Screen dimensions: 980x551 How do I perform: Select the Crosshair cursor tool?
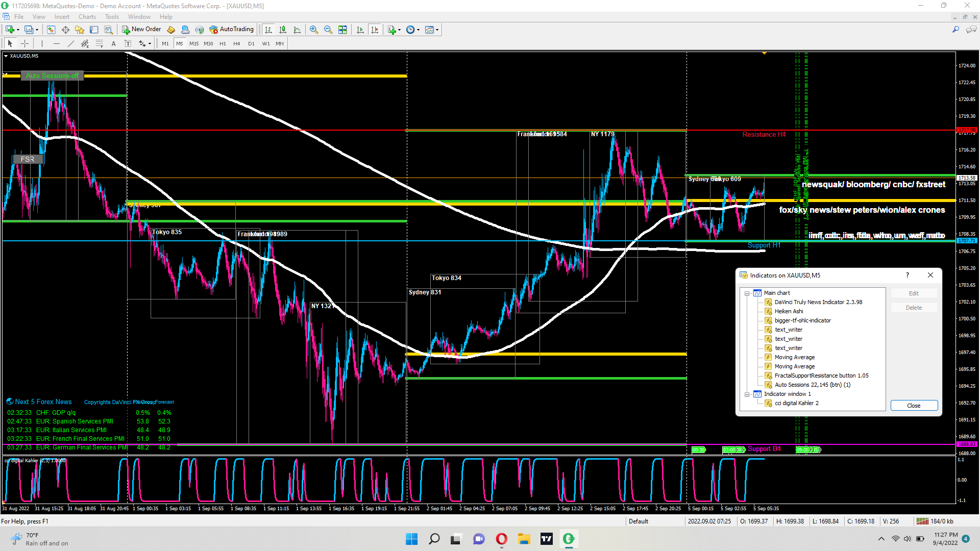click(24, 43)
